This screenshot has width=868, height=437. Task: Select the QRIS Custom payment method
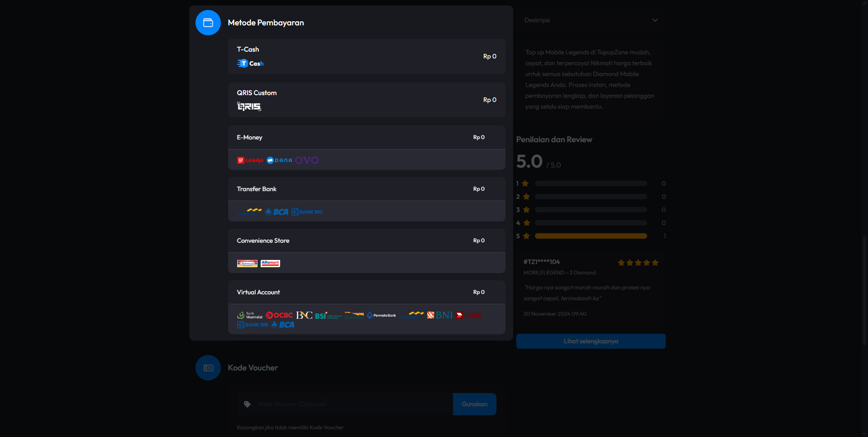pyautogui.click(x=367, y=100)
